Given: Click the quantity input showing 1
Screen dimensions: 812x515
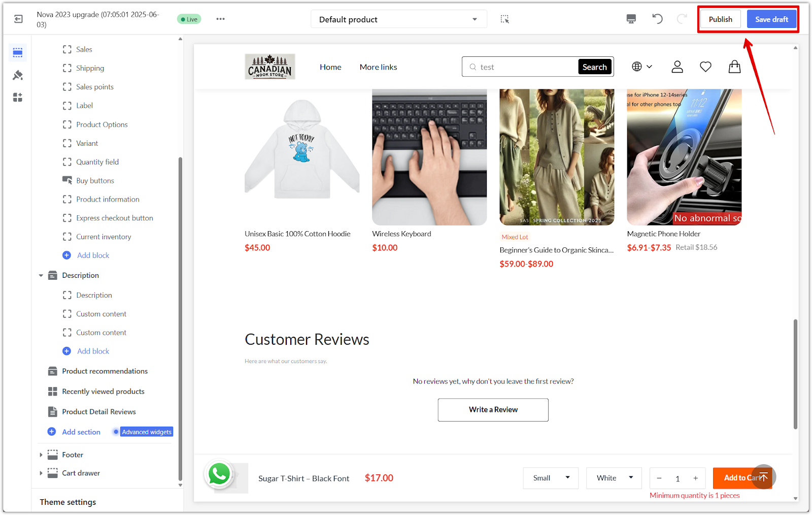Looking at the screenshot, I should (x=678, y=478).
